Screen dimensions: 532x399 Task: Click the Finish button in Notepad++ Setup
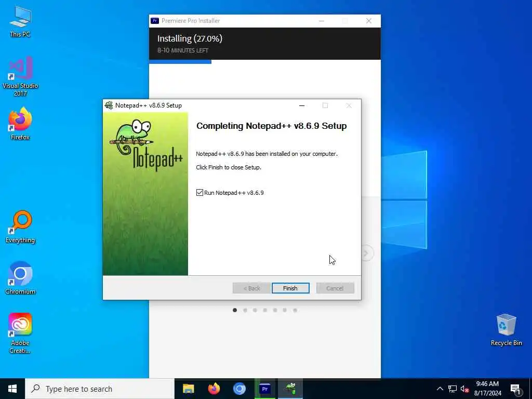click(290, 288)
